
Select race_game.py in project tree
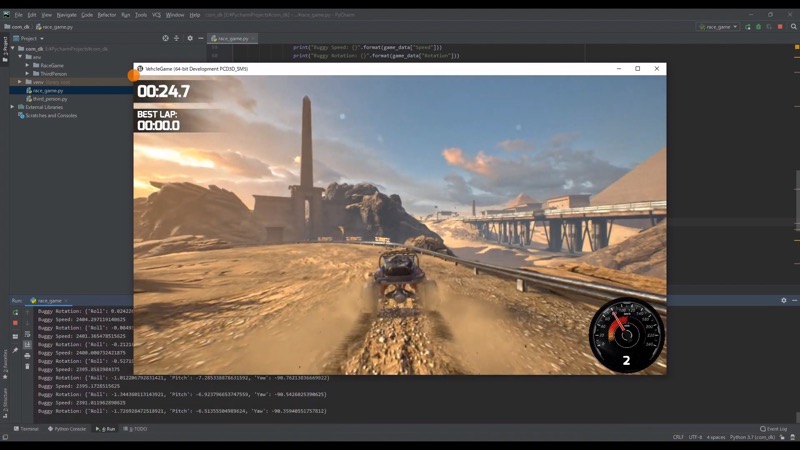point(48,90)
